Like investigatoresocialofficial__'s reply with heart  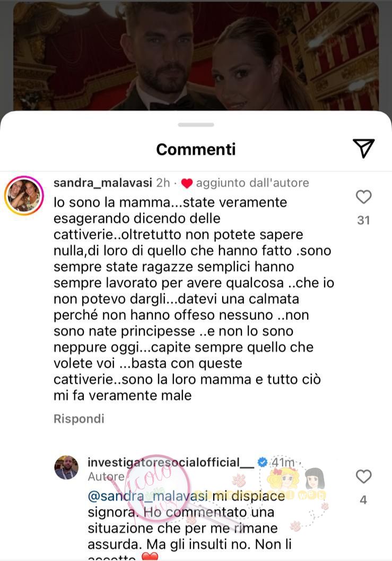(x=364, y=477)
